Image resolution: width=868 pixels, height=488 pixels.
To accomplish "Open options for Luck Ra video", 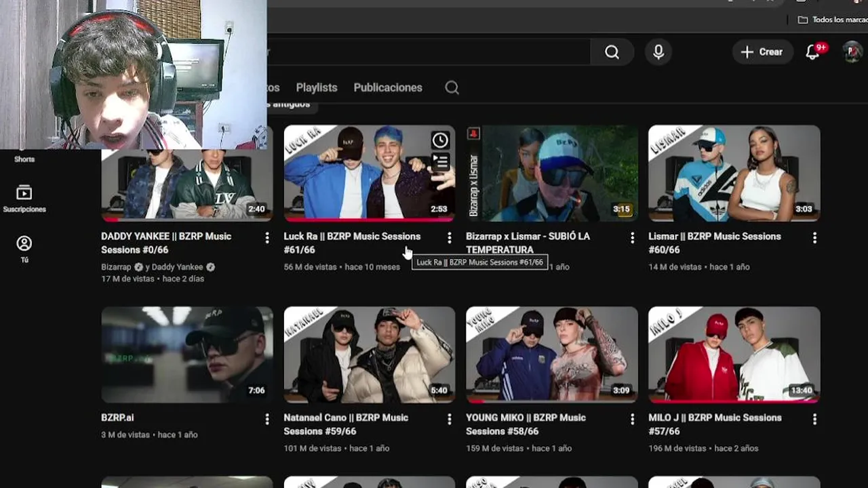I will click(449, 237).
